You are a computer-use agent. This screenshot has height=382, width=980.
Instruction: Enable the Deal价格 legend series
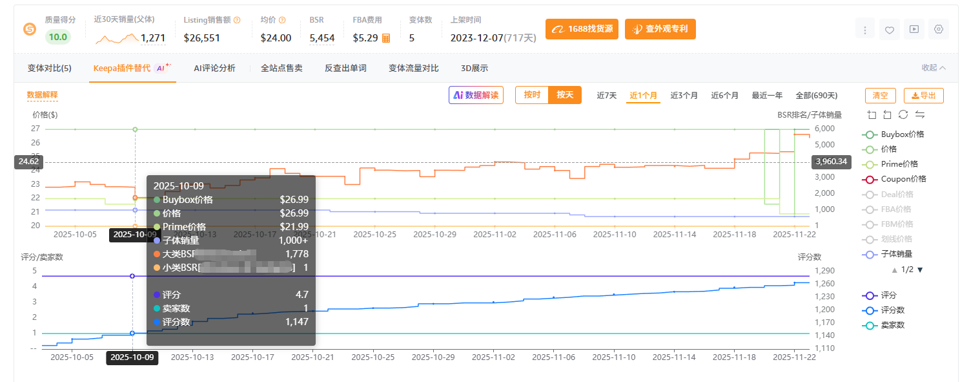[x=896, y=194]
